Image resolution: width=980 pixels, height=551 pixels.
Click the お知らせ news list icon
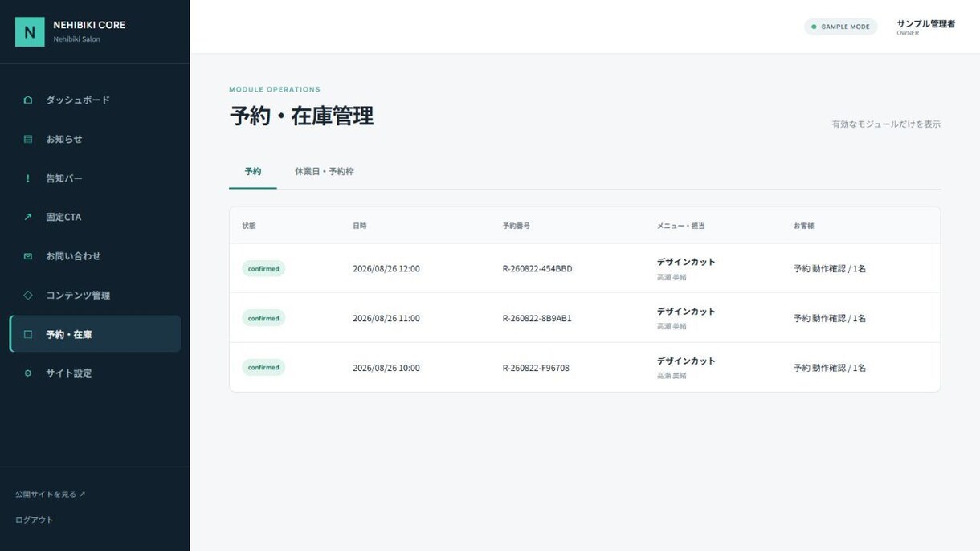coord(28,139)
